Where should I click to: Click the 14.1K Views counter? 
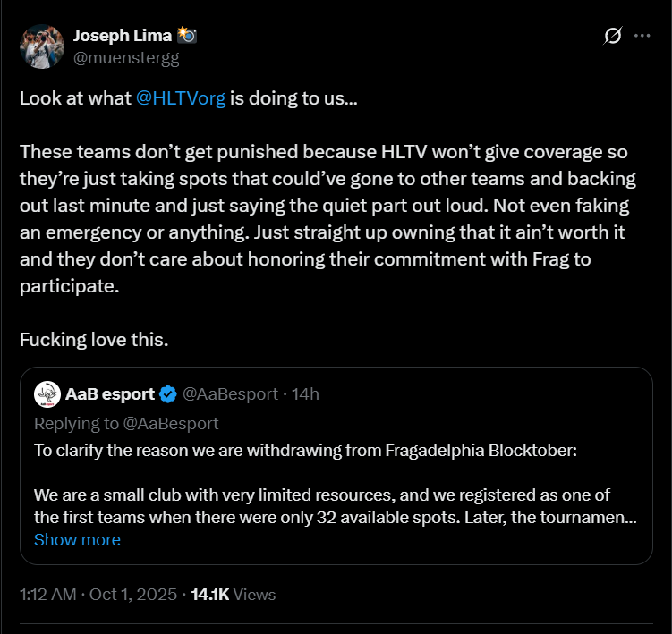coord(234,594)
